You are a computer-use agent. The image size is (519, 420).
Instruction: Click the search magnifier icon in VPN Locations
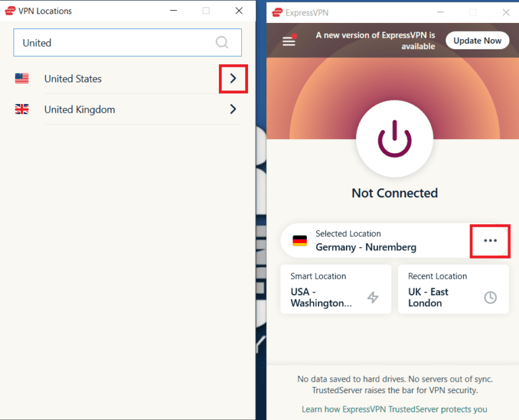pyautogui.click(x=222, y=43)
